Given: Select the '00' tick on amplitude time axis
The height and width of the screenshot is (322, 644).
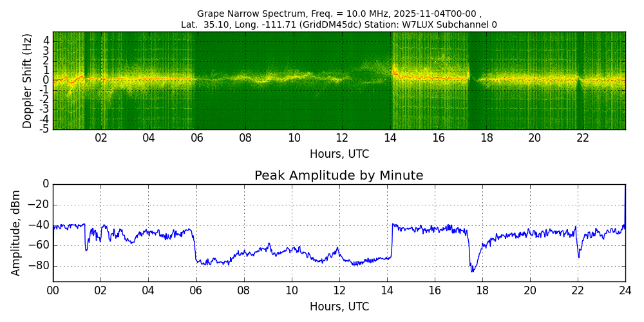Looking at the screenshot, I should click(x=53, y=290).
